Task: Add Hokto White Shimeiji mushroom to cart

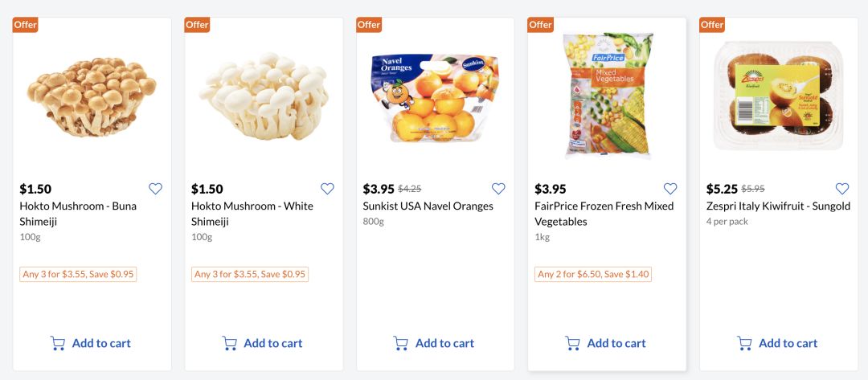Action: click(263, 343)
